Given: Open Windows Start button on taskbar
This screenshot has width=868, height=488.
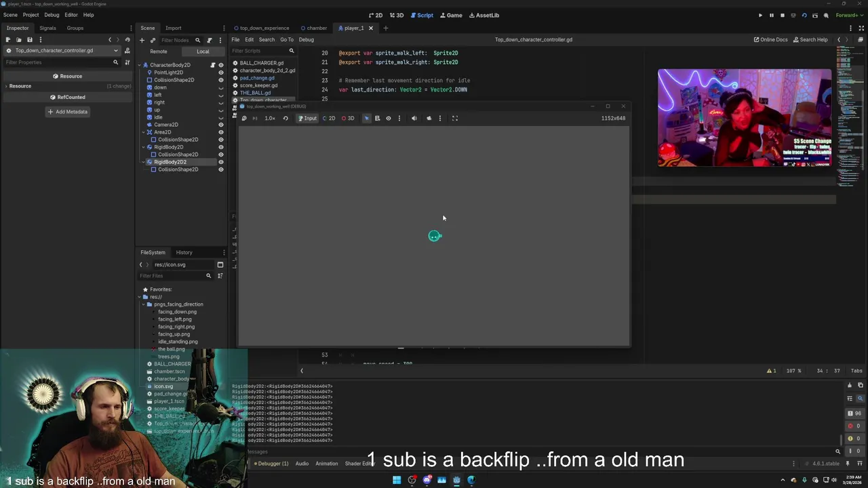Looking at the screenshot, I should (x=397, y=480).
